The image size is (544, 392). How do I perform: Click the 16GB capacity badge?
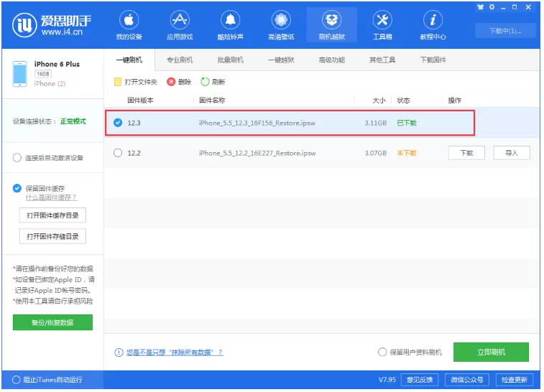43,74
